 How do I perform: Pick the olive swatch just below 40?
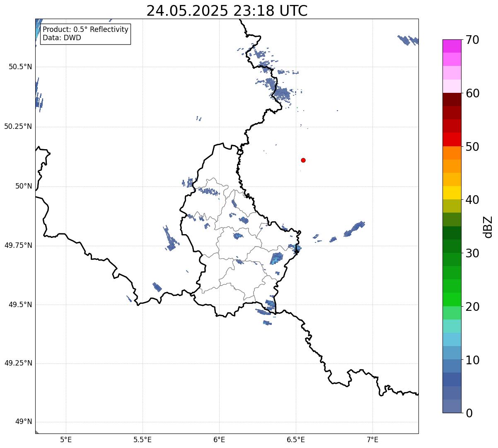[452, 206]
